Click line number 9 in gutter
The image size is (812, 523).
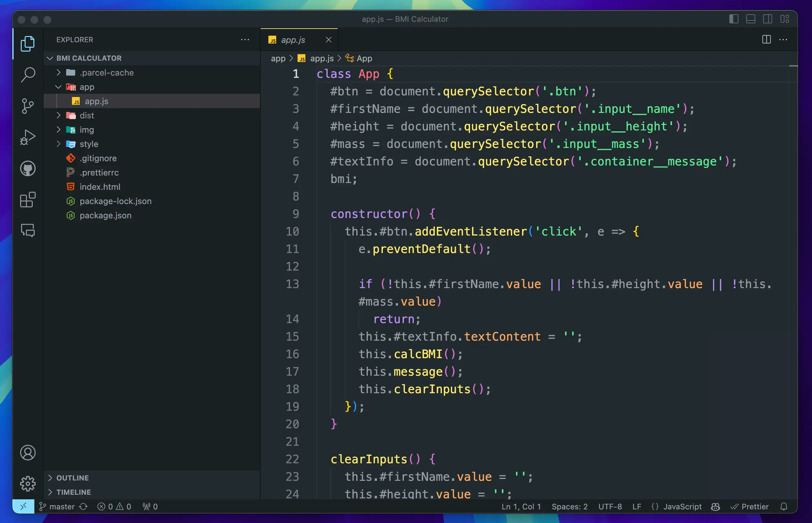[x=296, y=213]
